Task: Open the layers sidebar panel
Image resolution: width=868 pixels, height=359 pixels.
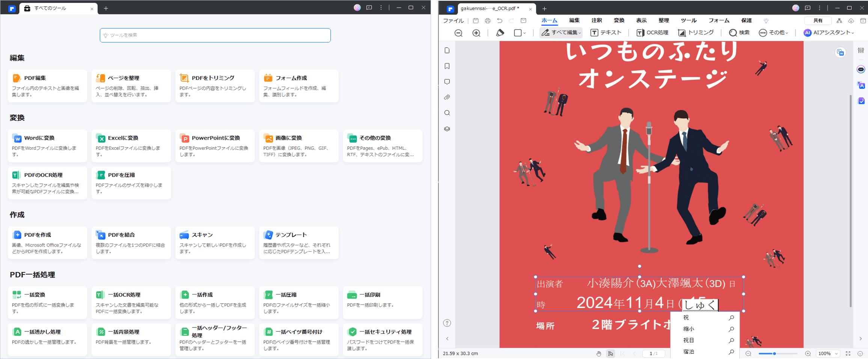Action: (x=447, y=129)
